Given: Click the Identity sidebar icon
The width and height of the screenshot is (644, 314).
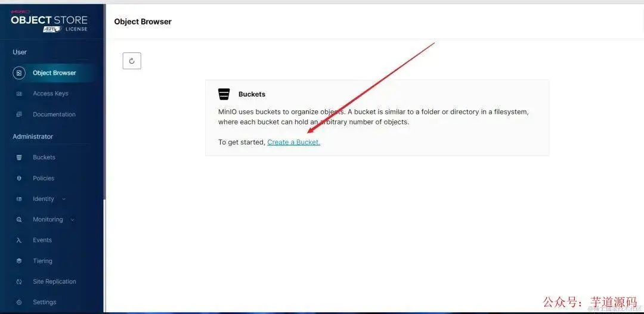Looking at the screenshot, I should click(x=19, y=199).
